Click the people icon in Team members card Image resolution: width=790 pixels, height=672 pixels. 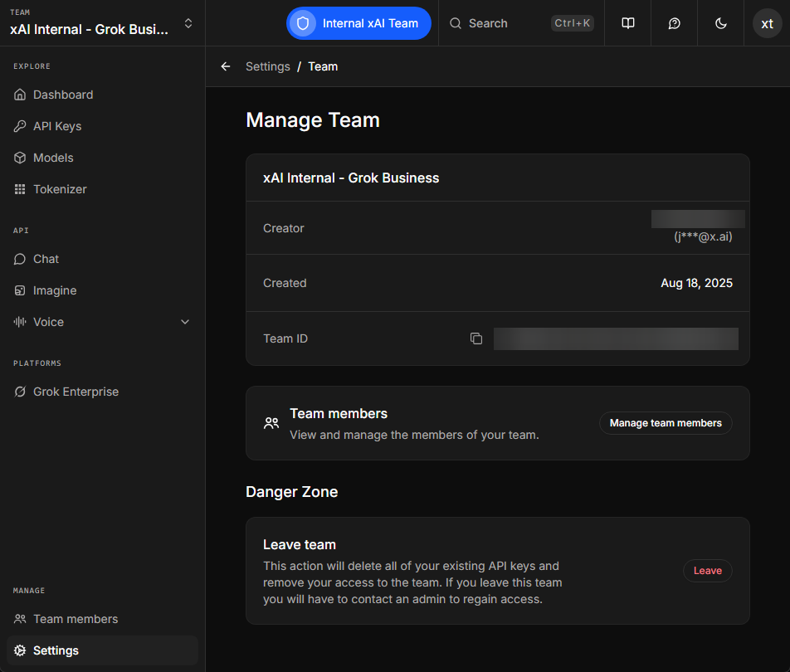[x=271, y=423]
